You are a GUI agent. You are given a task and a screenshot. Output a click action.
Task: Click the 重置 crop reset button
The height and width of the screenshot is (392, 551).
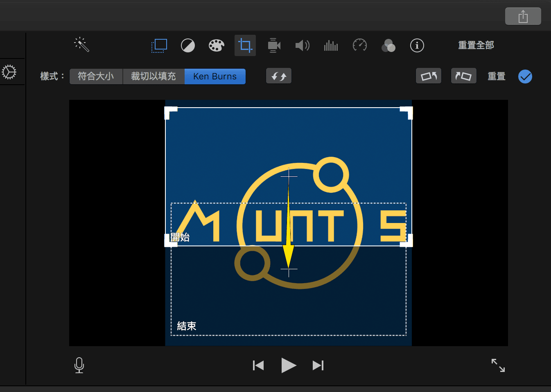coord(497,77)
